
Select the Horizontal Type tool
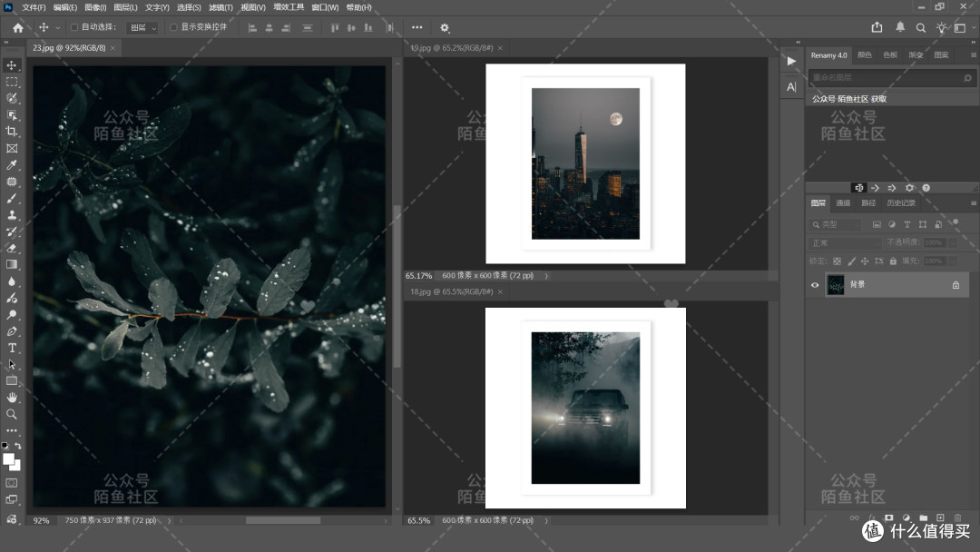tap(12, 348)
